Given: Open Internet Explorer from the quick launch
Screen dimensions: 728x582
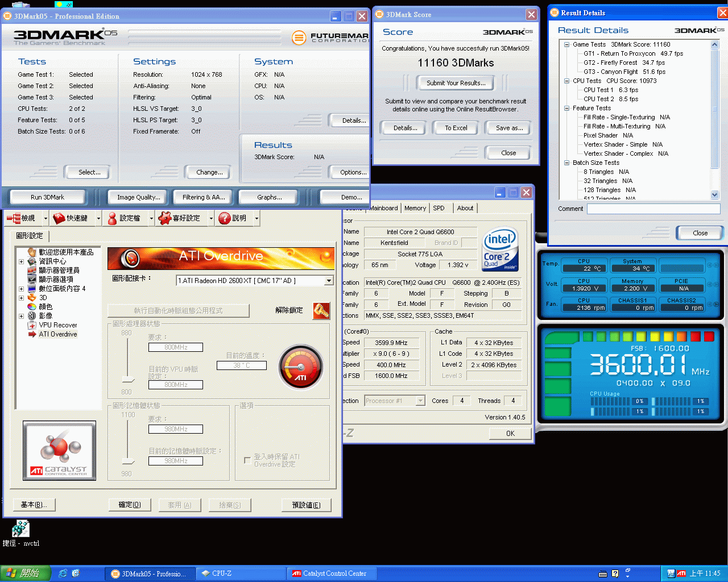Looking at the screenshot, I should 63,573.
